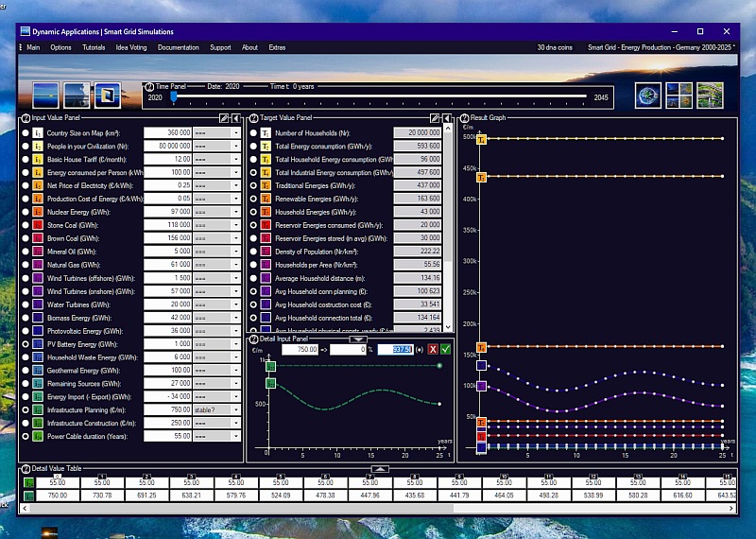Expand the Detail Value Table with the up-arrow tab
The width and height of the screenshot is (756, 539).
click(380, 469)
